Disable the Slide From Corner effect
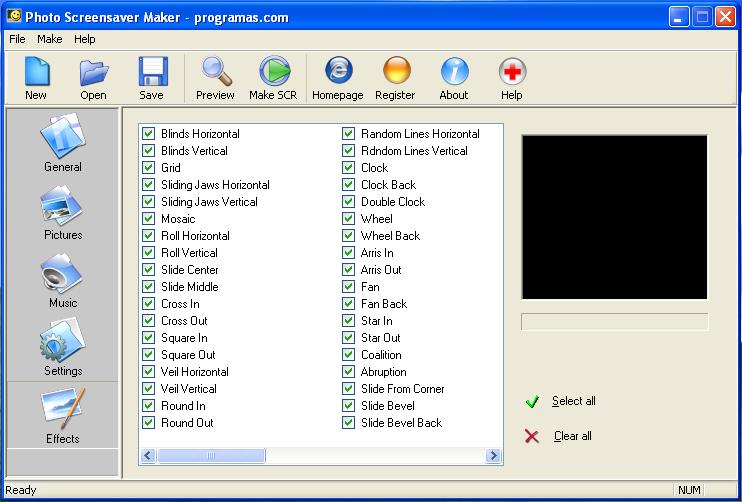Screen dimensions: 742x502 [349, 388]
